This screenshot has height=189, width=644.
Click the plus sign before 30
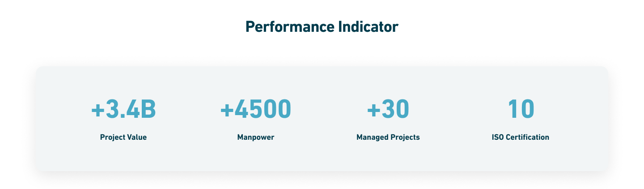373,110
